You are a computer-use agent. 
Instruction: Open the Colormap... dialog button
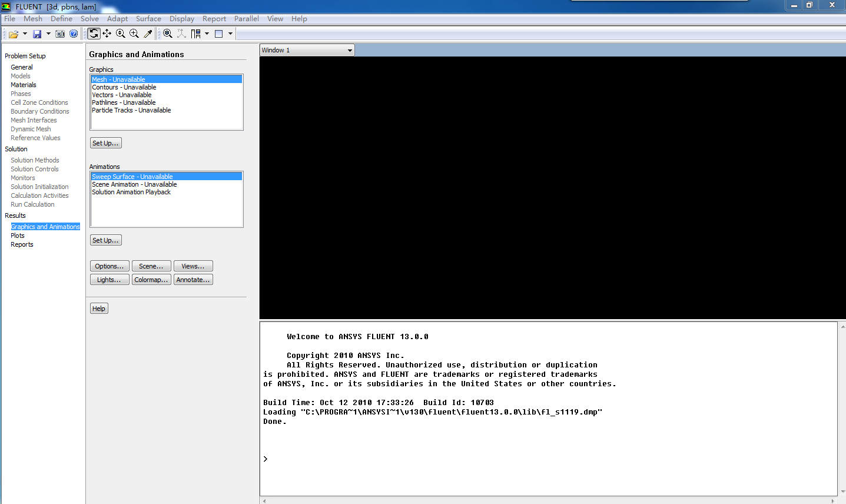pyautogui.click(x=151, y=280)
